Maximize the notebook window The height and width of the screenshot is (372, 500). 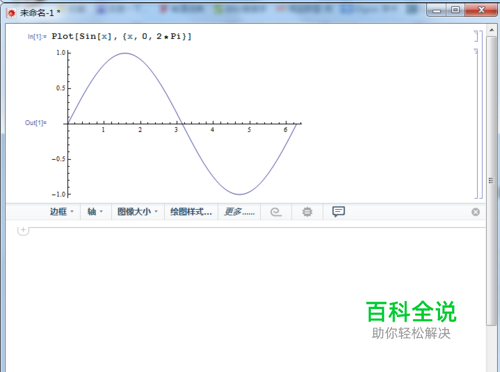point(455,11)
